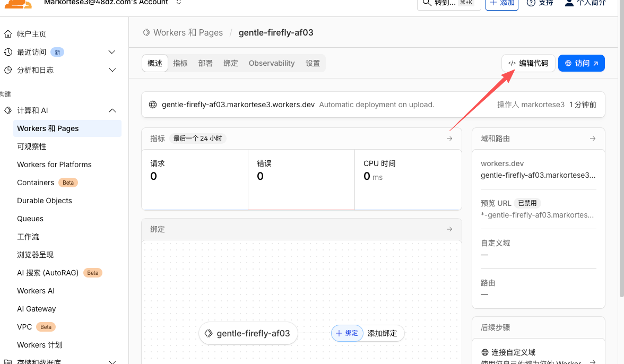Open the arrow on 域和路由 panel header

coord(593,138)
